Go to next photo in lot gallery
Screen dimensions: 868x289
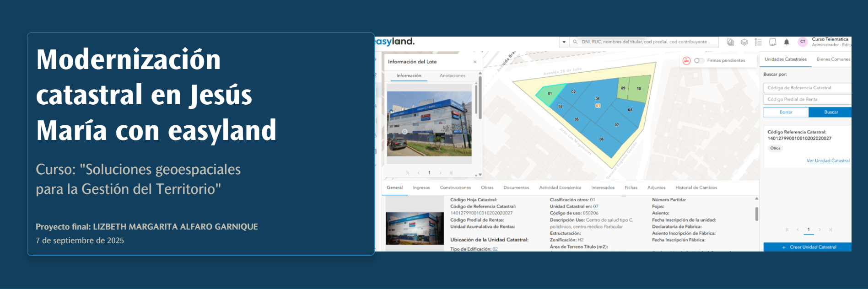click(441, 173)
